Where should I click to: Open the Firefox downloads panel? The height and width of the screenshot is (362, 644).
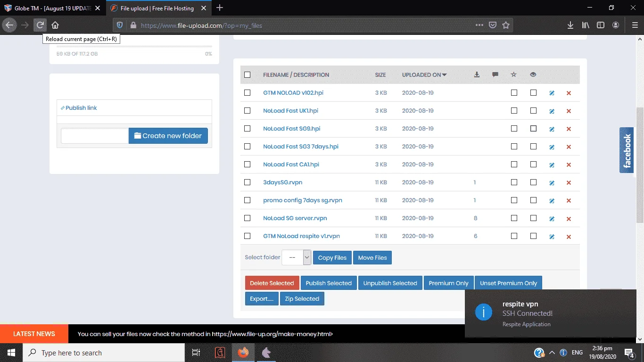click(570, 25)
